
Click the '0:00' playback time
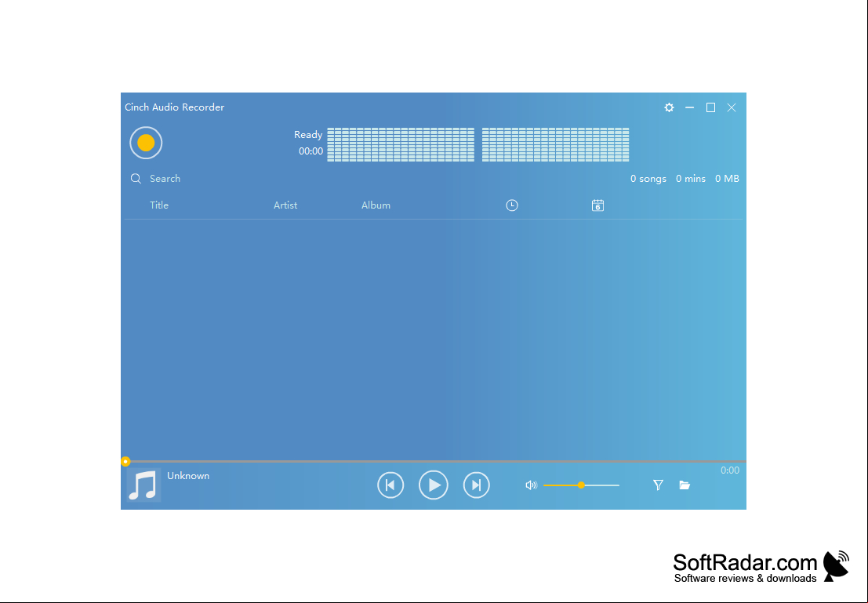pyautogui.click(x=730, y=470)
